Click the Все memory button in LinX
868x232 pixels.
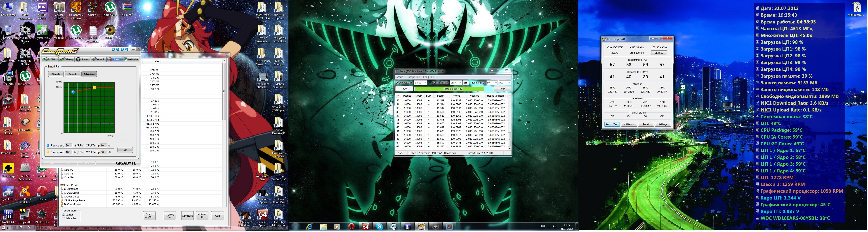click(x=465, y=83)
